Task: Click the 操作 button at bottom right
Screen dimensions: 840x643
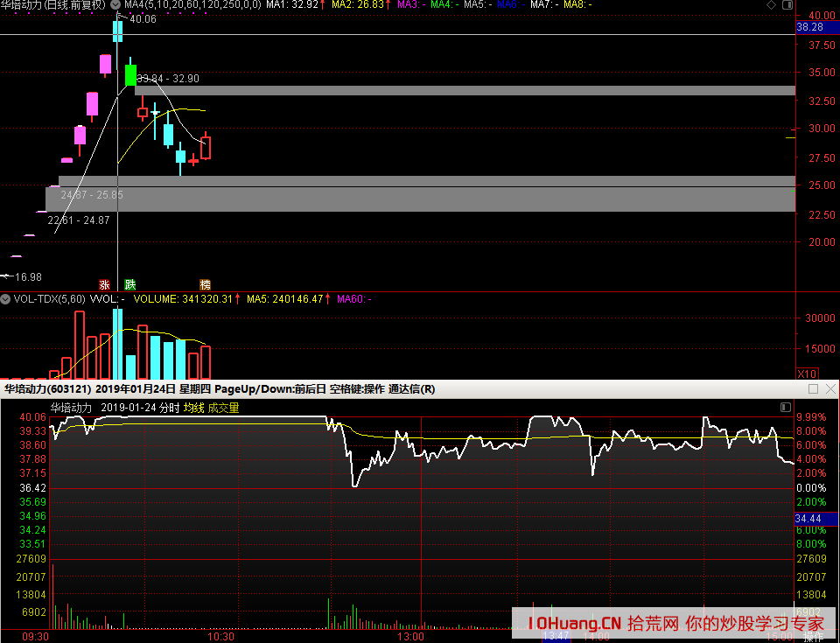Action: pyautogui.click(x=814, y=637)
